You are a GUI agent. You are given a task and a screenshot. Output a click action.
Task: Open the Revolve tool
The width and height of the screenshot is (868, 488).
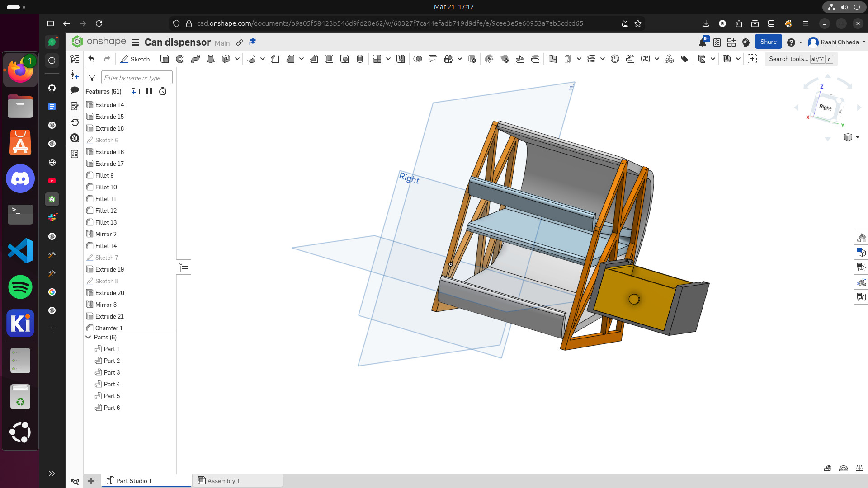coord(179,59)
